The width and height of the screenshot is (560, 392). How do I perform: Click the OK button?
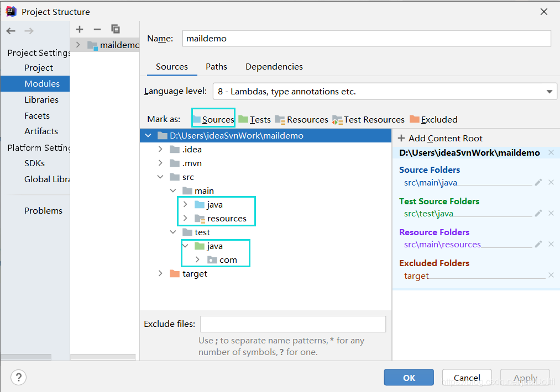[409, 378]
